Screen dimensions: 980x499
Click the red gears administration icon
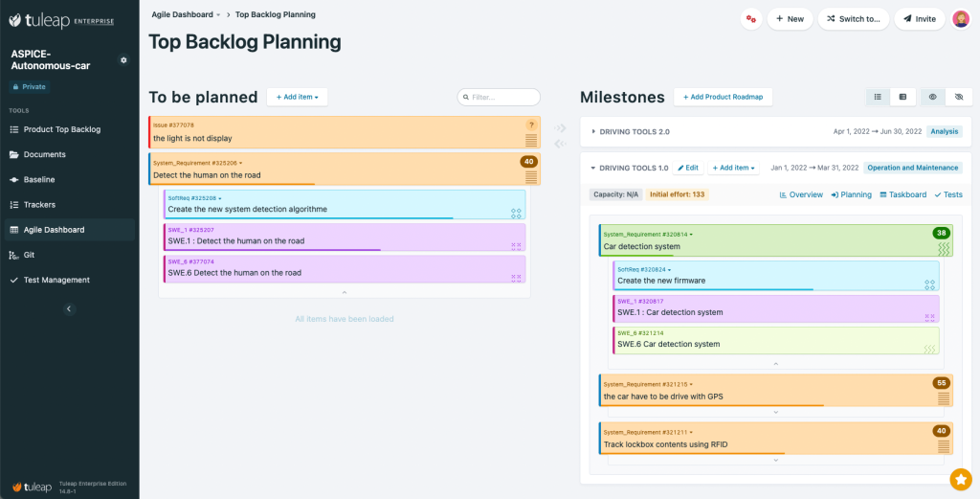(x=751, y=19)
